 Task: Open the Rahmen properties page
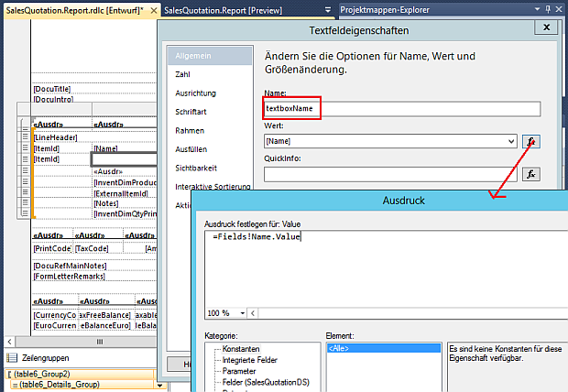click(x=190, y=130)
